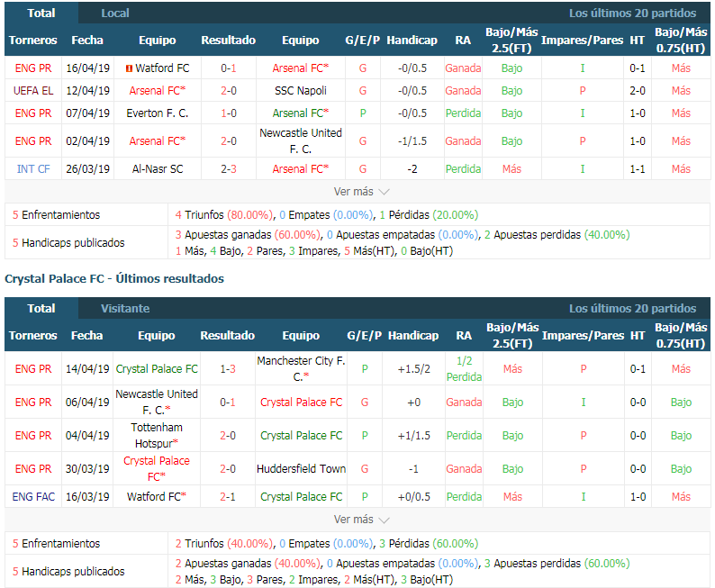Open Newcastle United F. C. in 02/04/19 row
The width and height of the screenshot is (715, 588).
coord(301,140)
